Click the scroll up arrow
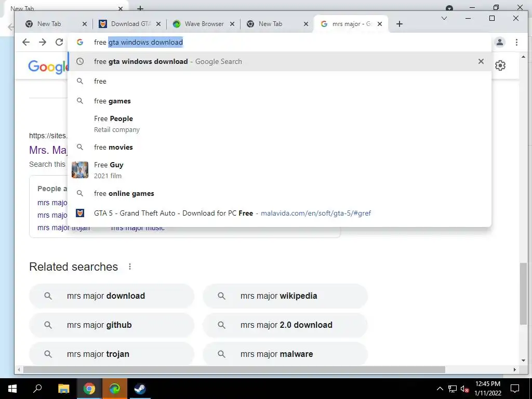 524,57
